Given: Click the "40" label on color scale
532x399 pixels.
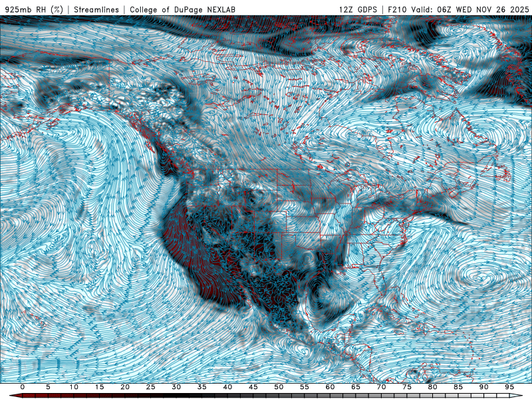Looking at the screenshot, I should [x=227, y=387].
